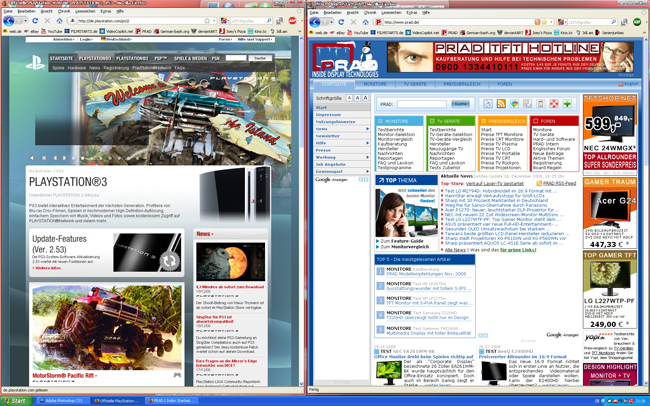
Task: Click into the PRAD search text field
Action: point(422,104)
